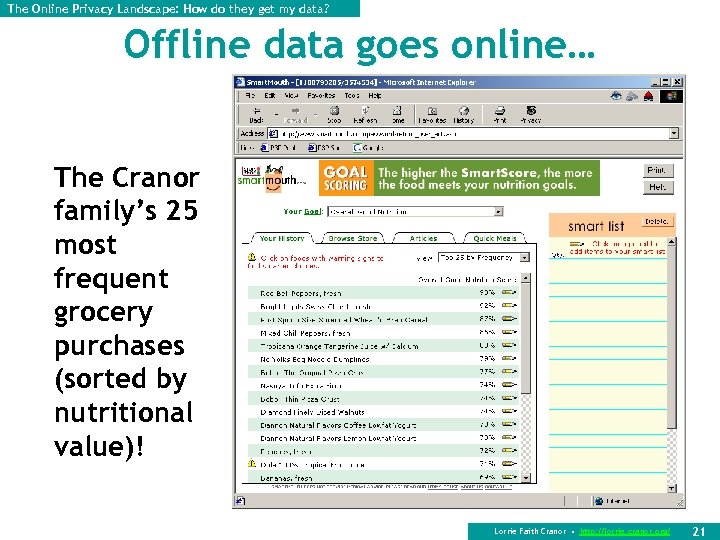
Task: Switch to the Quick Meals tab
Action: click(495, 238)
